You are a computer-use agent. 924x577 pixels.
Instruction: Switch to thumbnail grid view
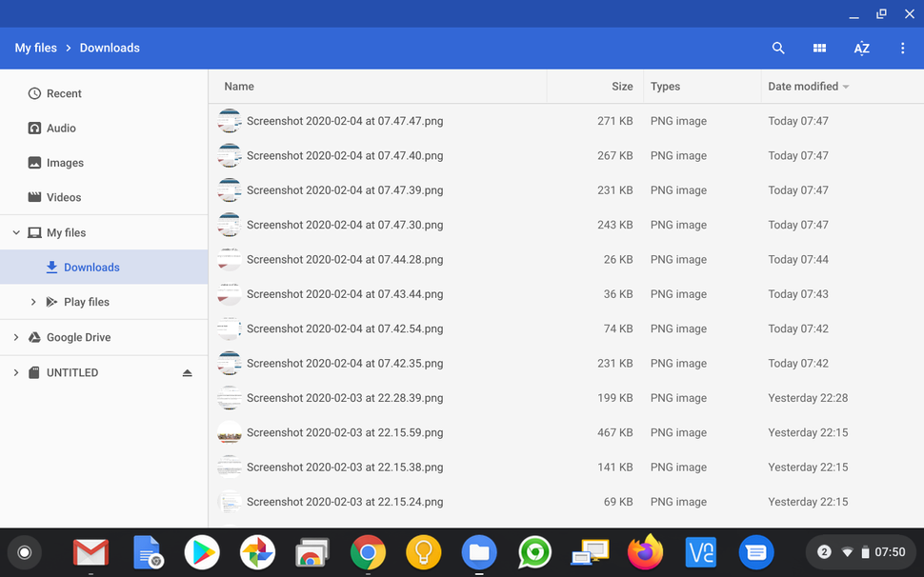pos(819,48)
